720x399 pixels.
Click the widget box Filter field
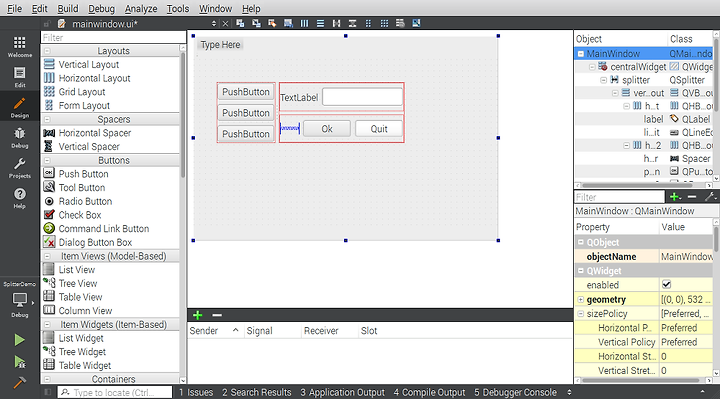point(113,38)
